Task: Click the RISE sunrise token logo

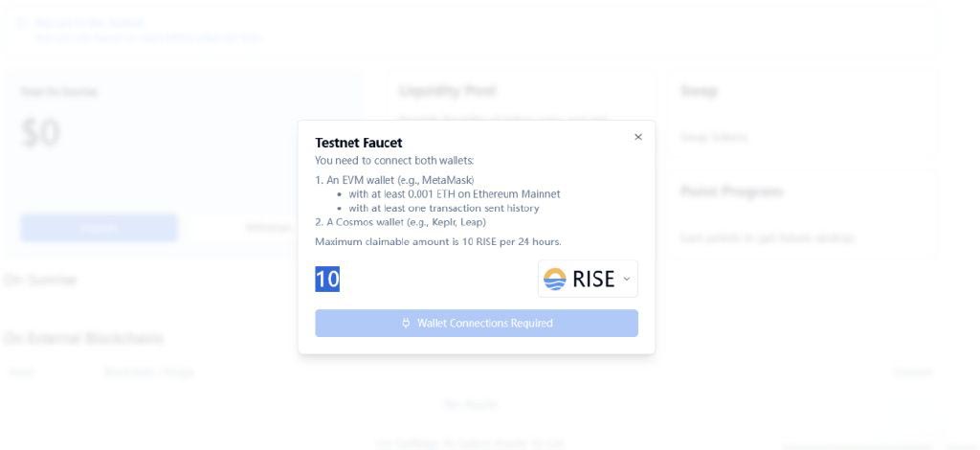Action: pos(554,279)
